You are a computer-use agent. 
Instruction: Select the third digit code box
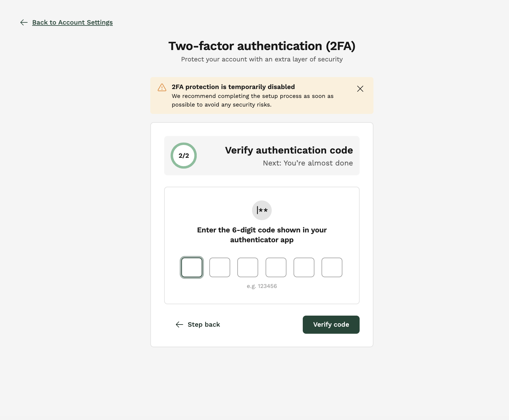(248, 267)
